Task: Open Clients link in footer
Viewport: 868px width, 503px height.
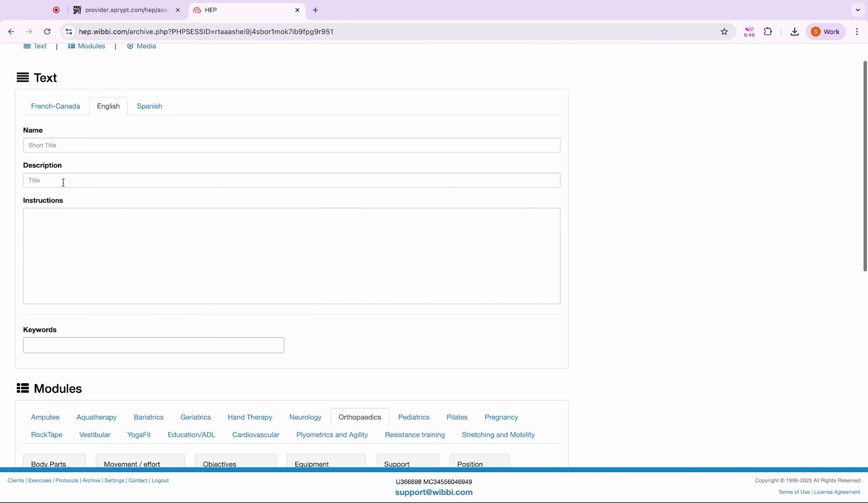Action: pos(16,481)
